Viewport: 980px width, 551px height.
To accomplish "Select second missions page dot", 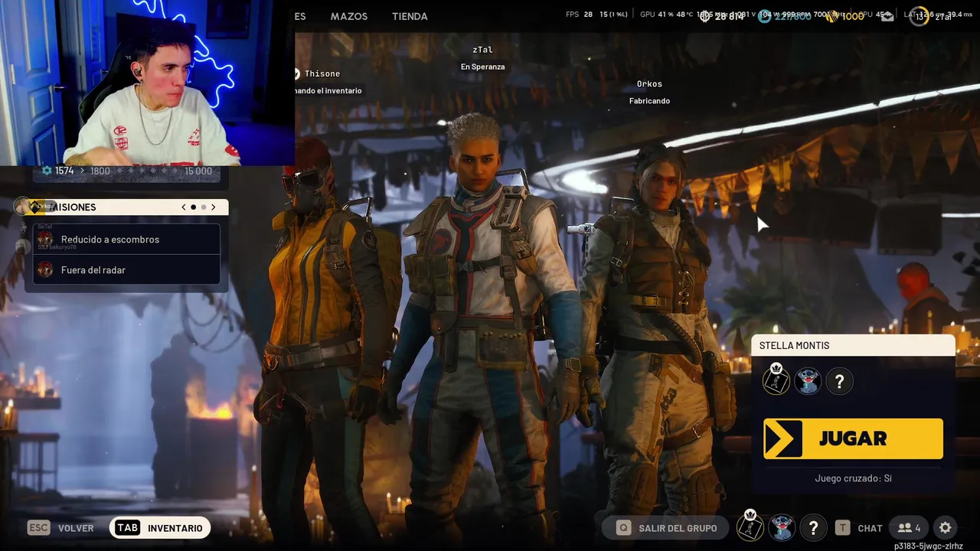I will [204, 207].
